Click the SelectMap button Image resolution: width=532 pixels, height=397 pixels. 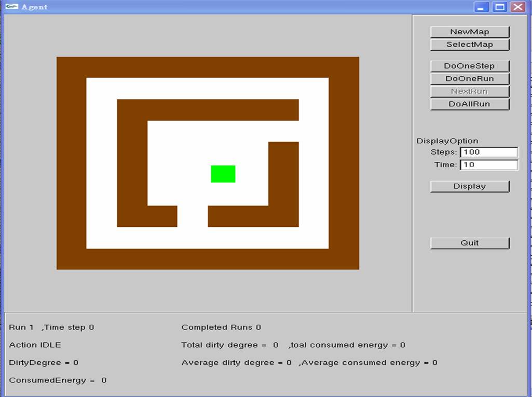pos(469,45)
